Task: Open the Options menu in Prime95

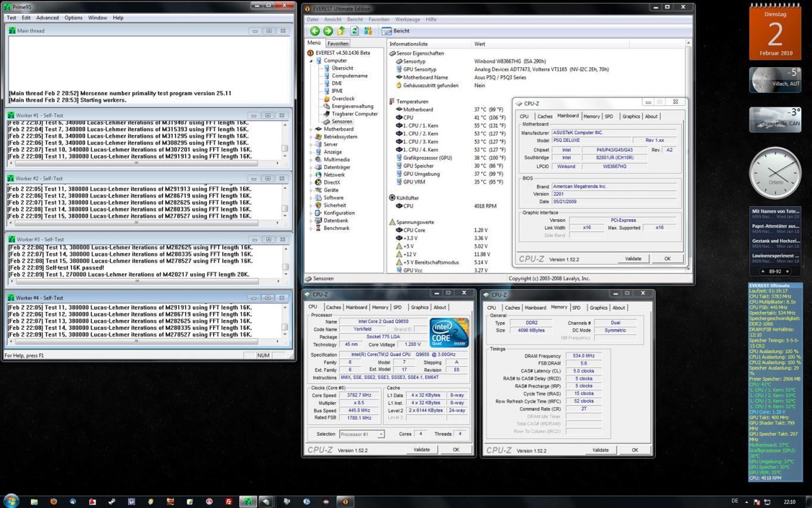Action: tap(74, 18)
